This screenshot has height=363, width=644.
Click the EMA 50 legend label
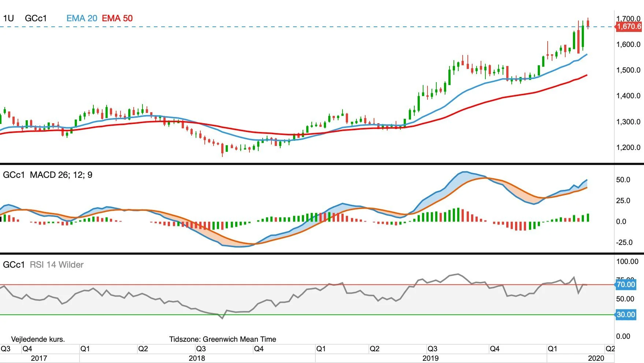pos(117,18)
